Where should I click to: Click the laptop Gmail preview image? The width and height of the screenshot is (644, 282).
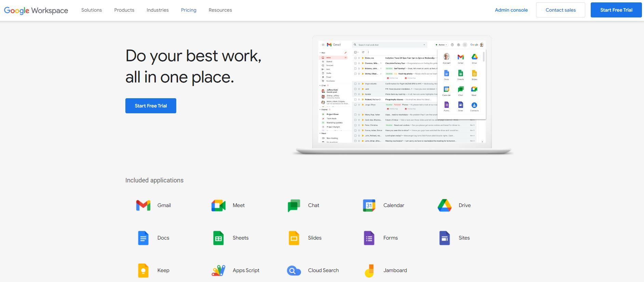click(x=403, y=95)
